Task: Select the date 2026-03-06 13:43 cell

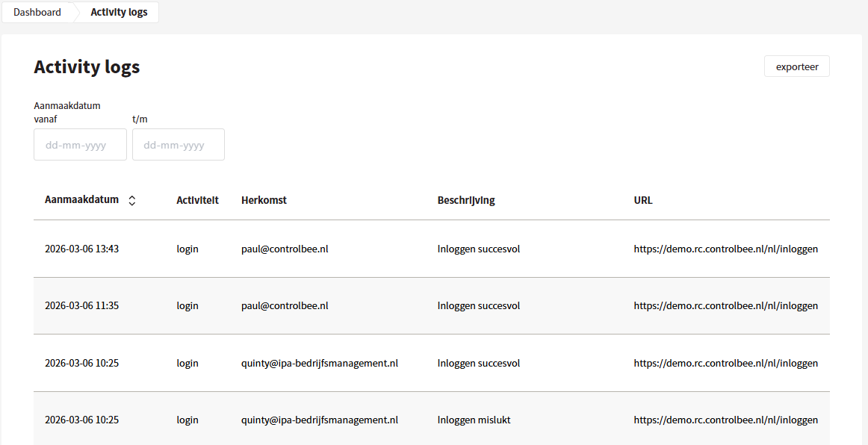Action: tap(82, 249)
